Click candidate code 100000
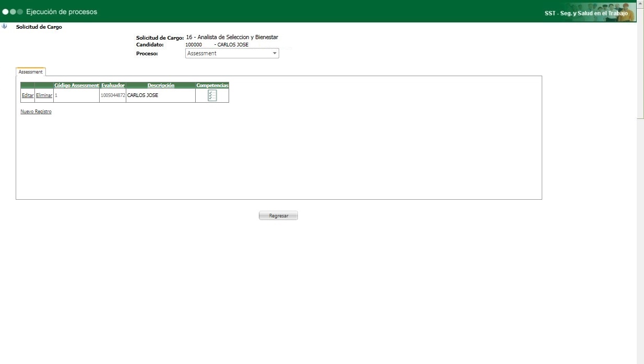The width and height of the screenshot is (644, 364). [194, 45]
